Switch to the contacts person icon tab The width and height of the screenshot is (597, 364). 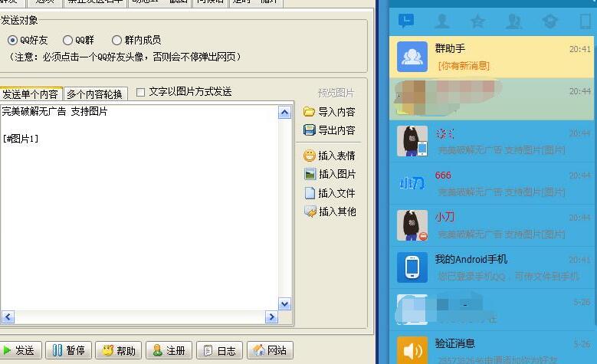point(442,21)
